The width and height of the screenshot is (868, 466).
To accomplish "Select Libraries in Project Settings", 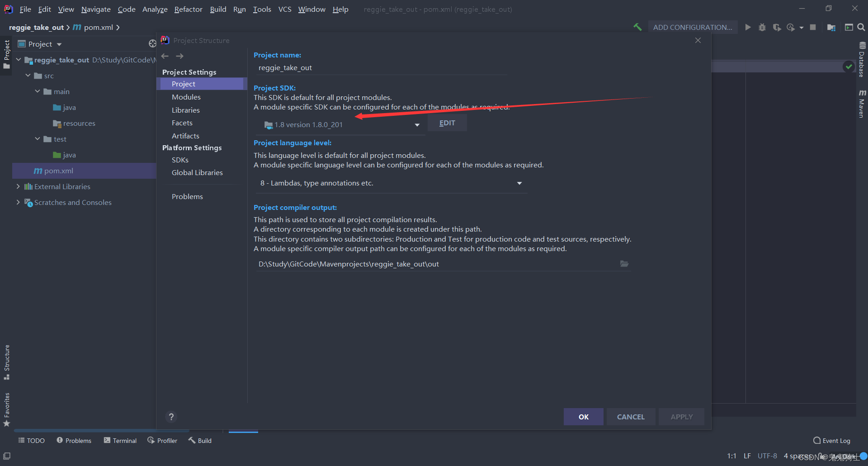I will [x=186, y=110].
